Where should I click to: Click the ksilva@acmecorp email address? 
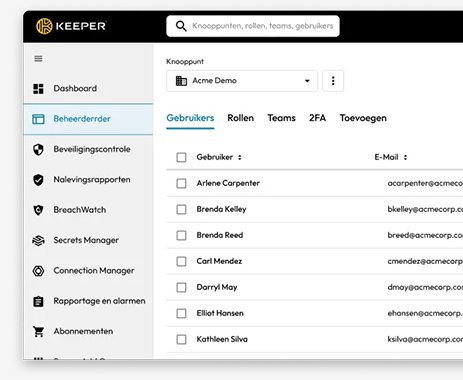pos(425,339)
